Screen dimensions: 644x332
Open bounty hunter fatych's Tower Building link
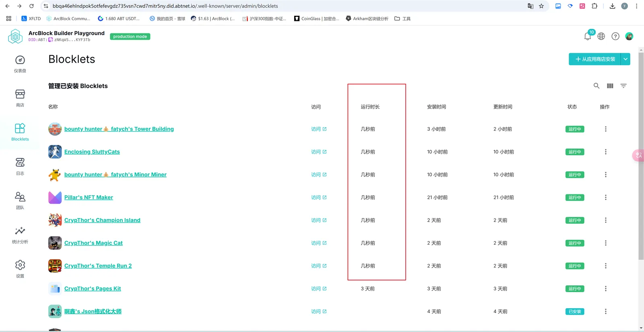(x=119, y=129)
